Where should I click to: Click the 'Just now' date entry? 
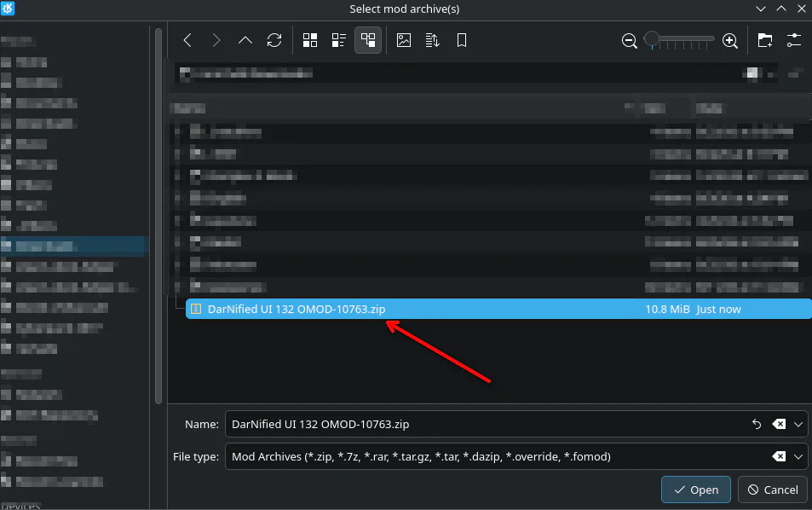718,310
